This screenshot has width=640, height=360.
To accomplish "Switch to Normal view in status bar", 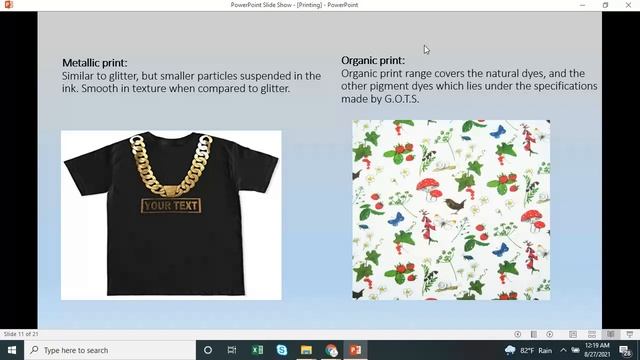I will click(573, 334).
